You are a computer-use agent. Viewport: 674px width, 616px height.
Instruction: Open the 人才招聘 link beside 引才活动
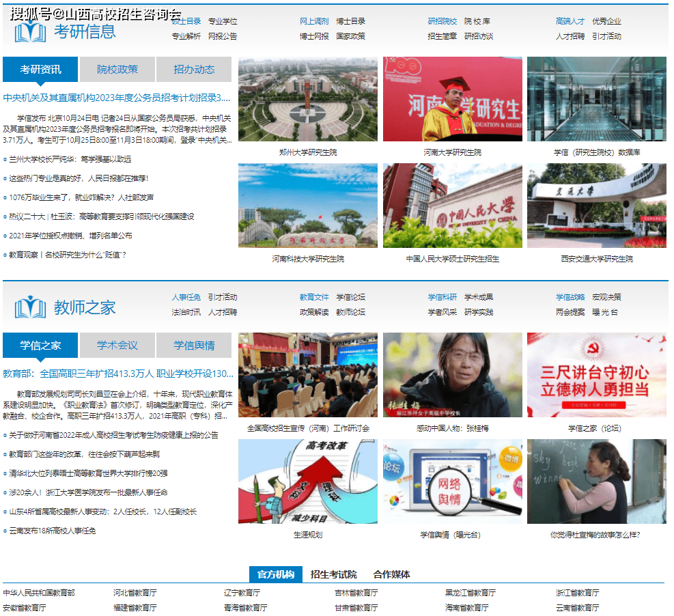(570, 36)
